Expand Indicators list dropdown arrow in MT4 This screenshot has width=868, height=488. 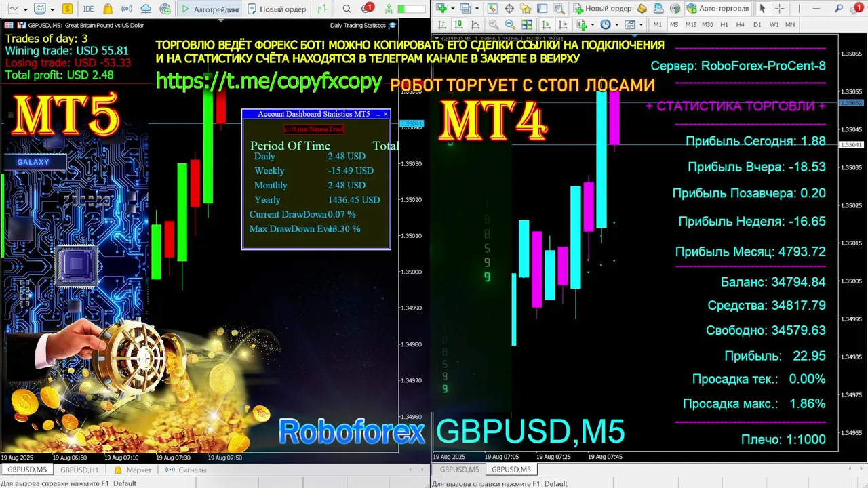[592, 25]
